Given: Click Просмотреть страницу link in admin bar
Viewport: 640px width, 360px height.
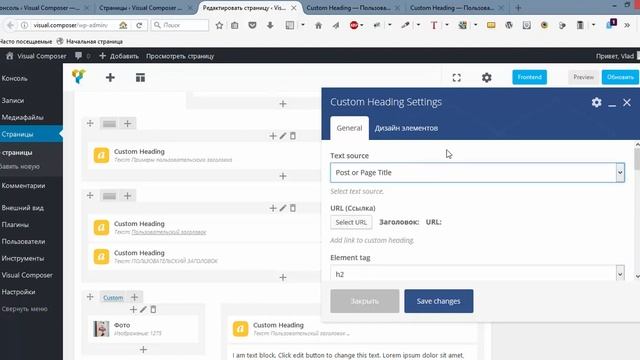Looking at the screenshot, I should point(180,56).
